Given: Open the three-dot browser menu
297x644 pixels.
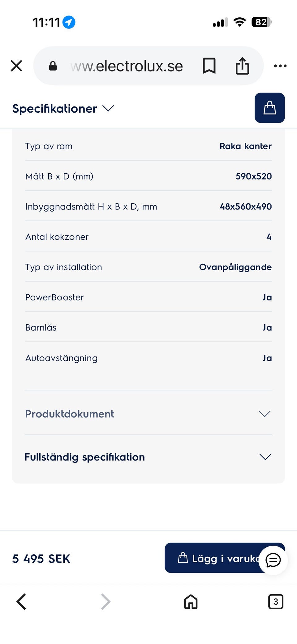Looking at the screenshot, I should (280, 66).
